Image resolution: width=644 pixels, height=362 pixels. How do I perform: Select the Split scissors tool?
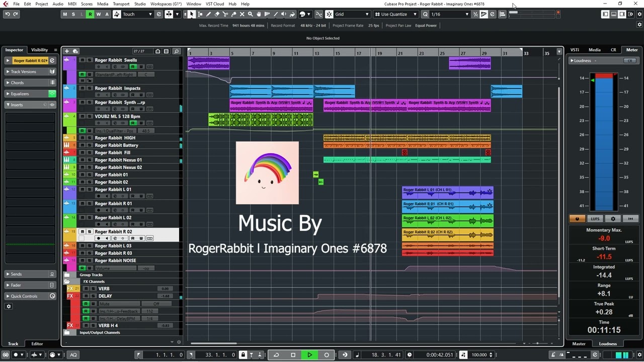(225, 14)
